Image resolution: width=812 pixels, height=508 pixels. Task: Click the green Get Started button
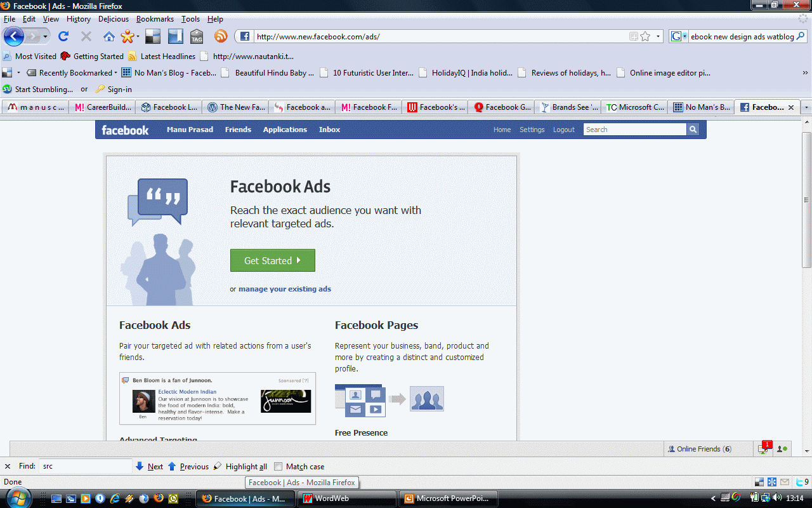(x=272, y=260)
